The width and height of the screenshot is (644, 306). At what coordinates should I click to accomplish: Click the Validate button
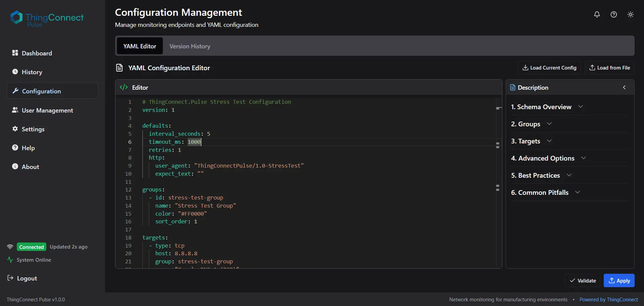[583, 280]
